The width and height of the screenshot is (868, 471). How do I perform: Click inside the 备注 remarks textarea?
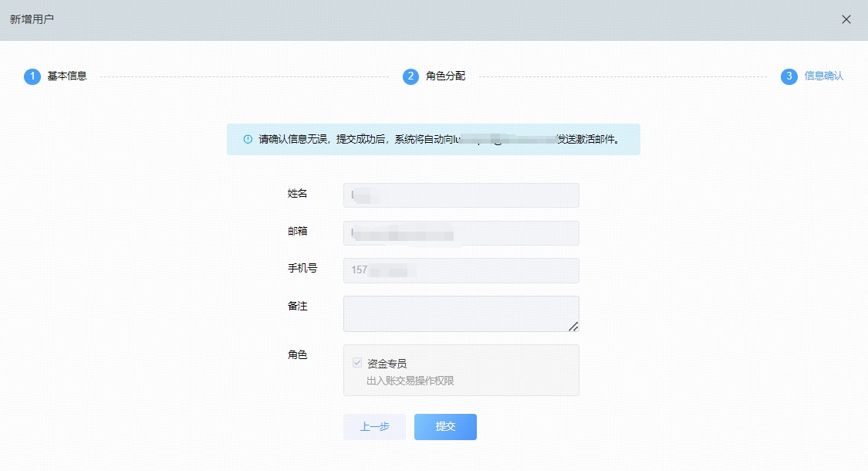(x=461, y=313)
